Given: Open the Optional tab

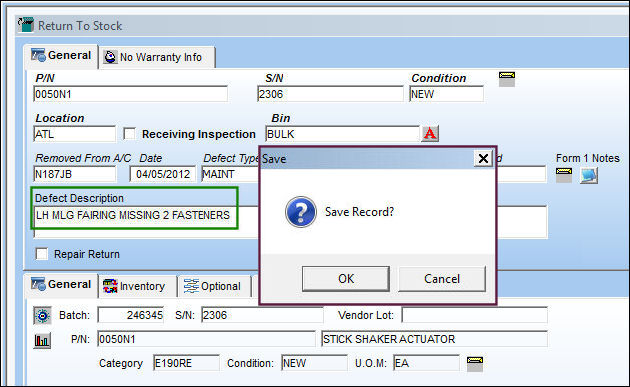Looking at the screenshot, I should (x=214, y=287).
